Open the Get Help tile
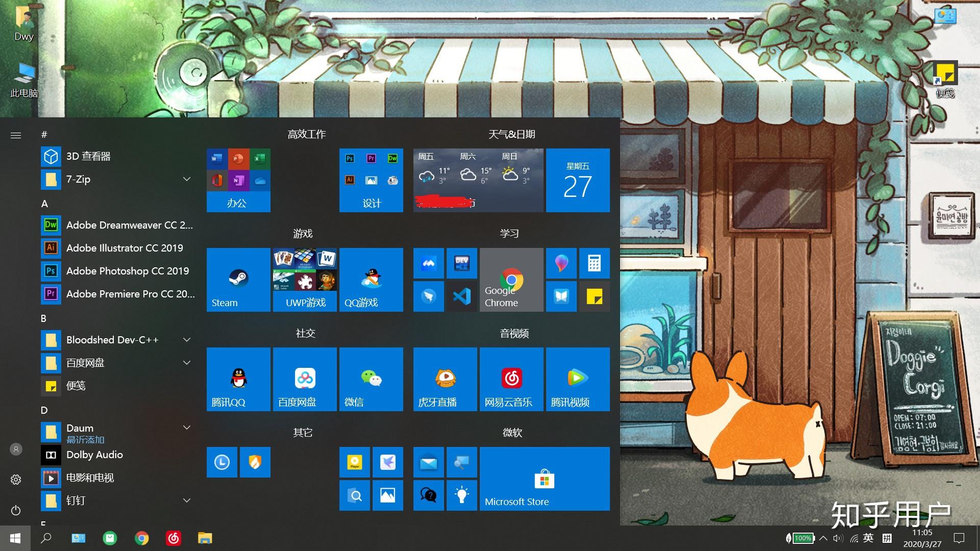The height and width of the screenshot is (551, 980). [429, 495]
